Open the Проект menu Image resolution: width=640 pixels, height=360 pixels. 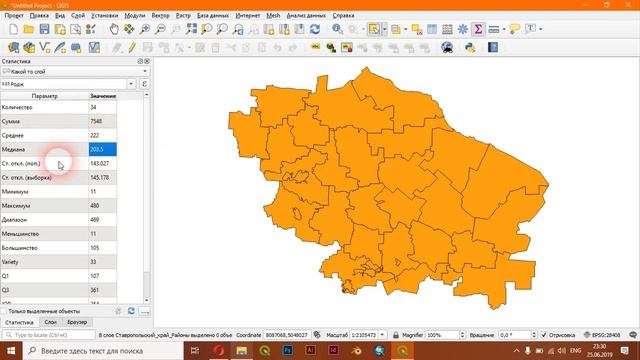[14, 16]
